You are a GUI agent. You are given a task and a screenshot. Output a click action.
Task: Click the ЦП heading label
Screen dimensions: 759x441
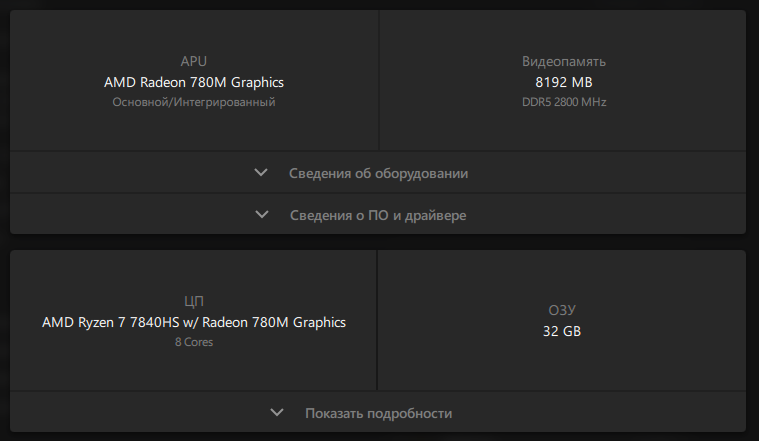(x=194, y=301)
